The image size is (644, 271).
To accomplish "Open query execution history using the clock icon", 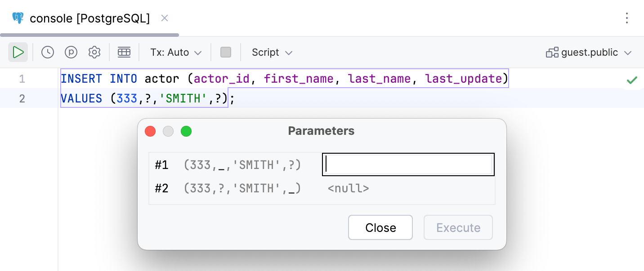I will (48, 52).
